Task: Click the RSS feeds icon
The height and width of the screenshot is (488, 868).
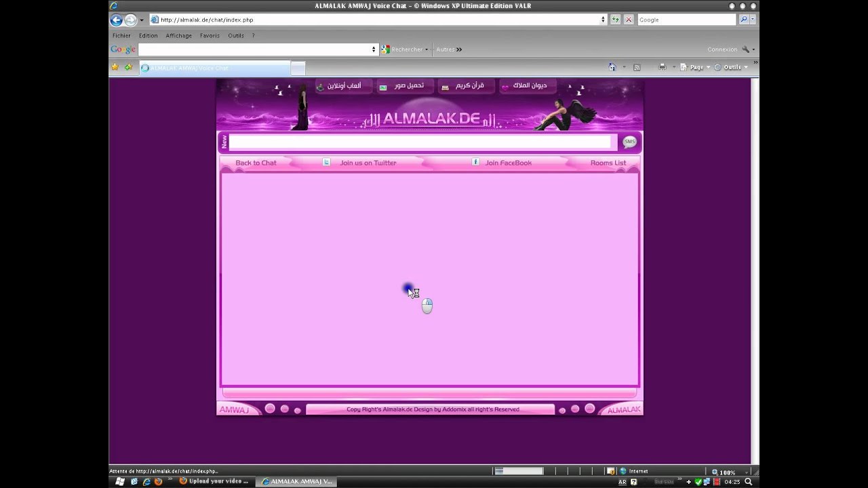Action: (x=637, y=67)
